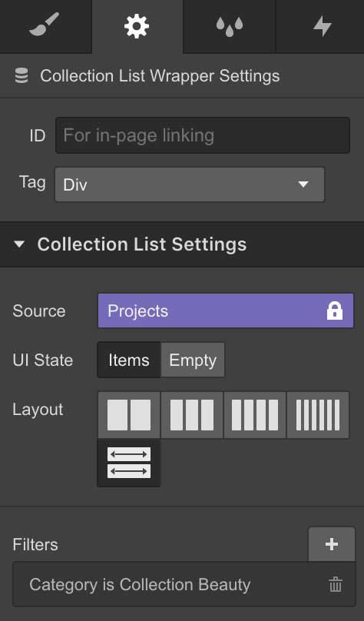Open the Tag Div dropdown
The image size is (364, 621).
tap(190, 184)
